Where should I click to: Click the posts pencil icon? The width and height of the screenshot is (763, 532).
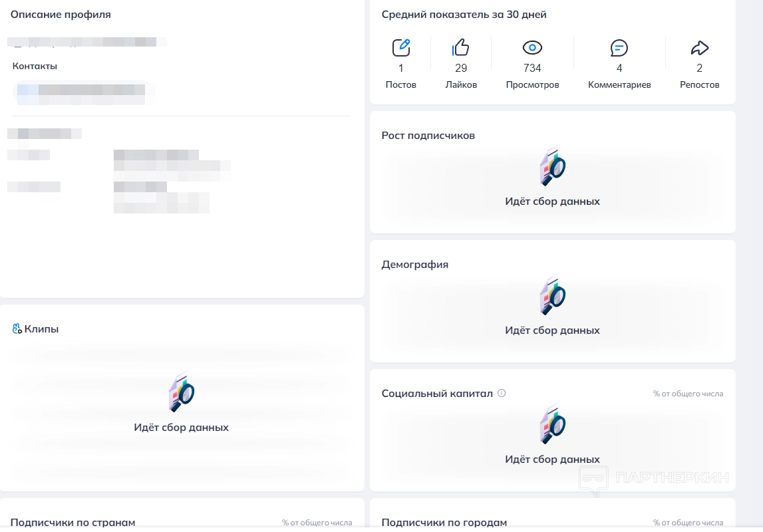coord(401,48)
